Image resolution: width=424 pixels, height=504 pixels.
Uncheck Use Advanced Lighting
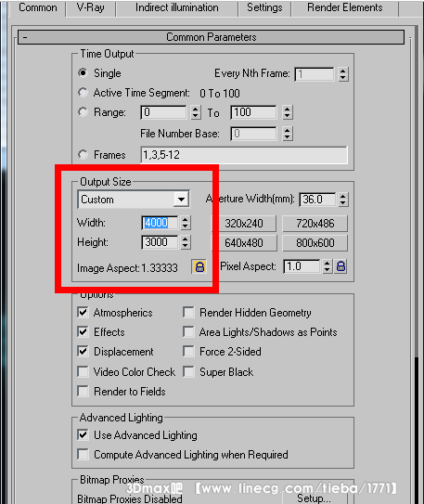pyautogui.click(x=83, y=435)
